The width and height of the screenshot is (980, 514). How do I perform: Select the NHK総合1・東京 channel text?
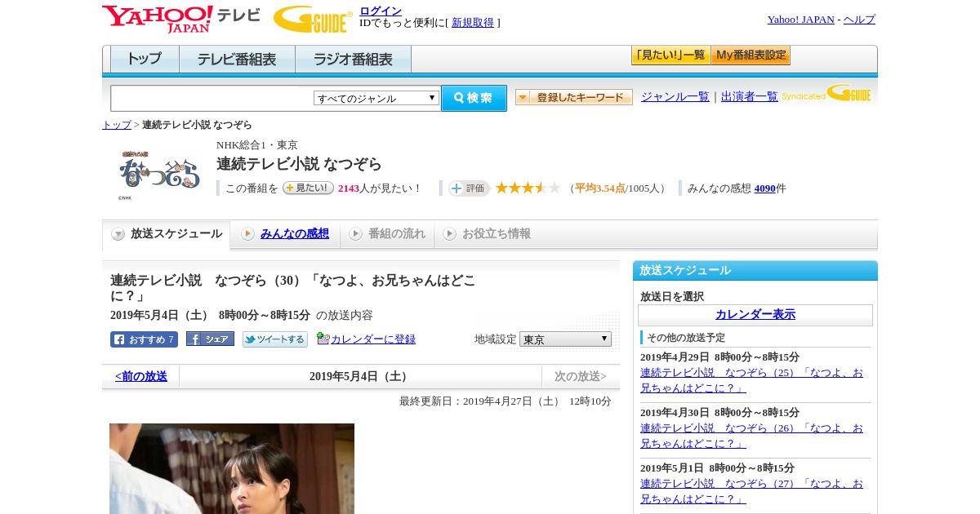[x=257, y=145]
